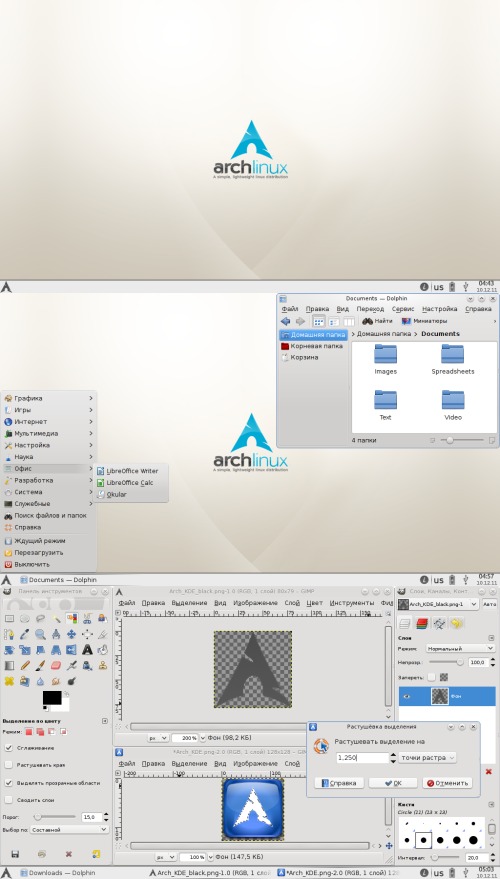The height and width of the screenshot is (879, 500).
Task: Open the Arch_KDE_black.png-1 image selector dropdown
Action: pos(438,604)
